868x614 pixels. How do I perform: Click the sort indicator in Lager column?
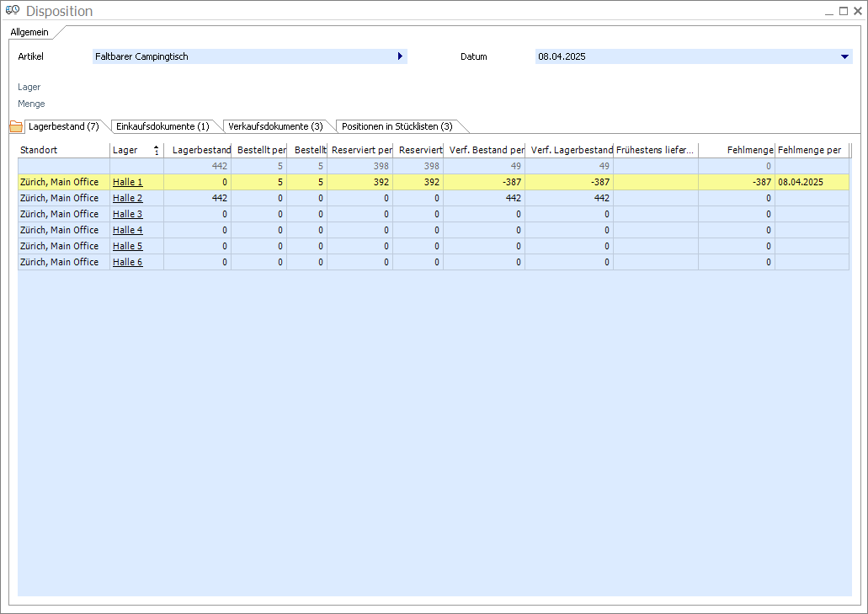click(x=156, y=150)
